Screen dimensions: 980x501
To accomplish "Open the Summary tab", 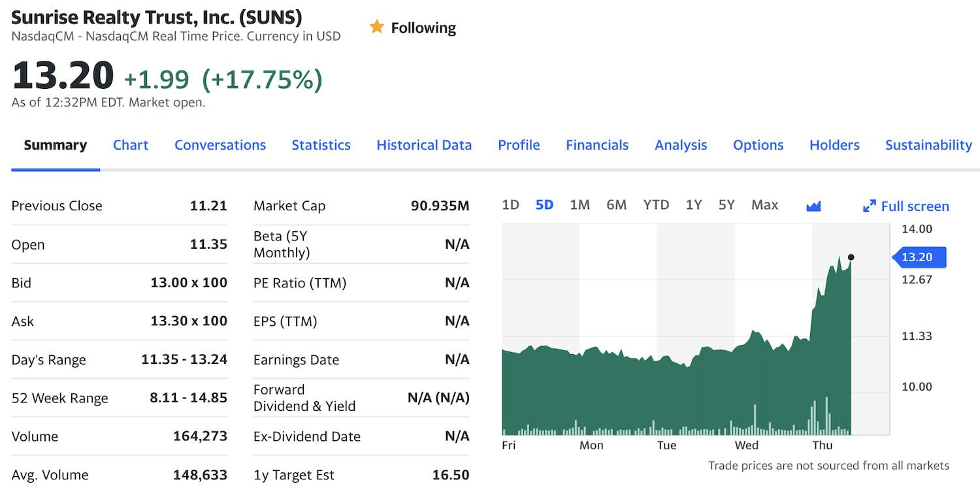I will pyautogui.click(x=56, y=145).
